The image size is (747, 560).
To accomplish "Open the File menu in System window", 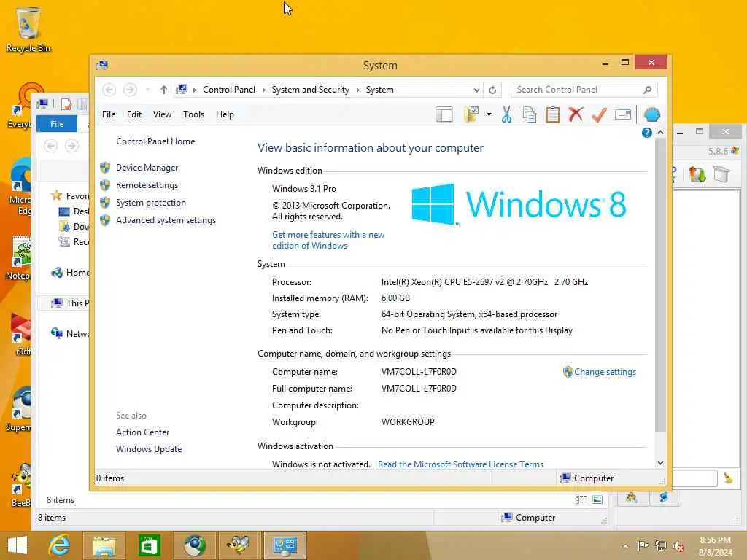I will pyautogui.click(x=109, y=114).
